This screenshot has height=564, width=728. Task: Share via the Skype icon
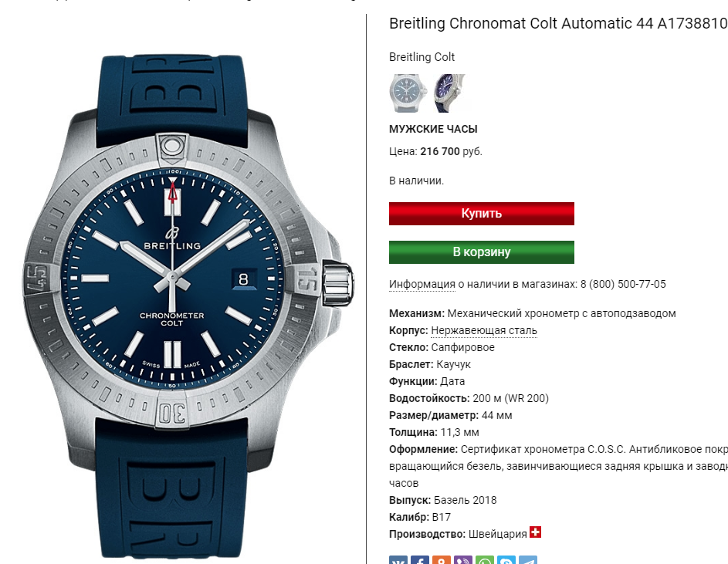(506, 560)
